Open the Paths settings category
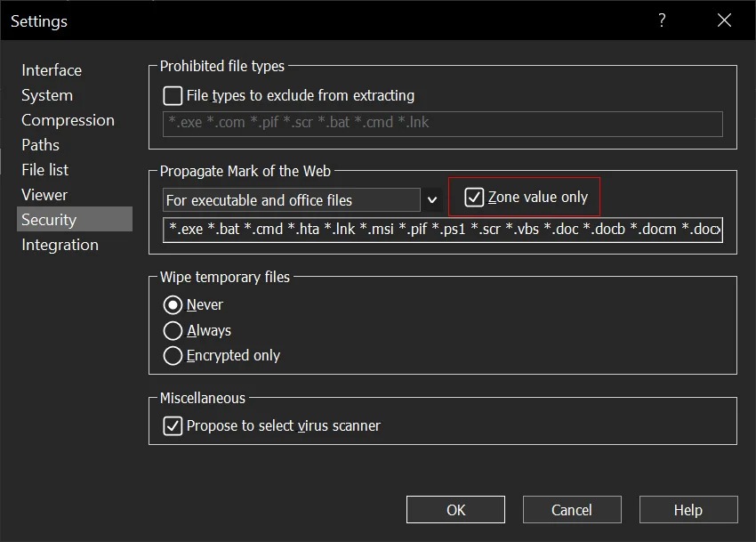 click(41, 145)
